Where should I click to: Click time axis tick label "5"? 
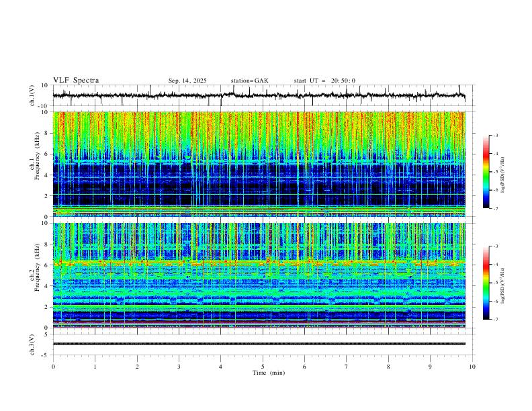263,367
